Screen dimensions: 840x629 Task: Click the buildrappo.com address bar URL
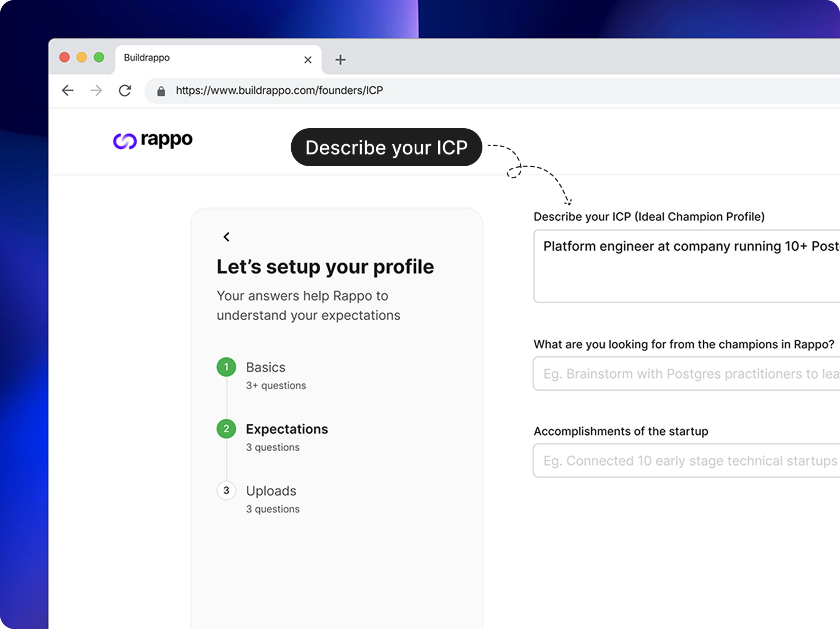coord(279,91)
